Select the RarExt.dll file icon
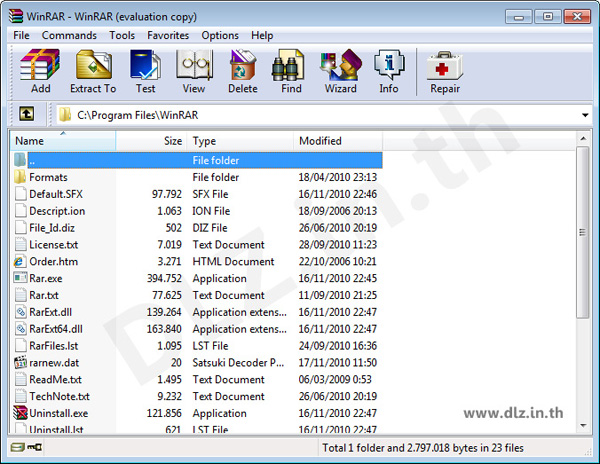The height and width of the screenshot is (464, 600). (20, 312)
